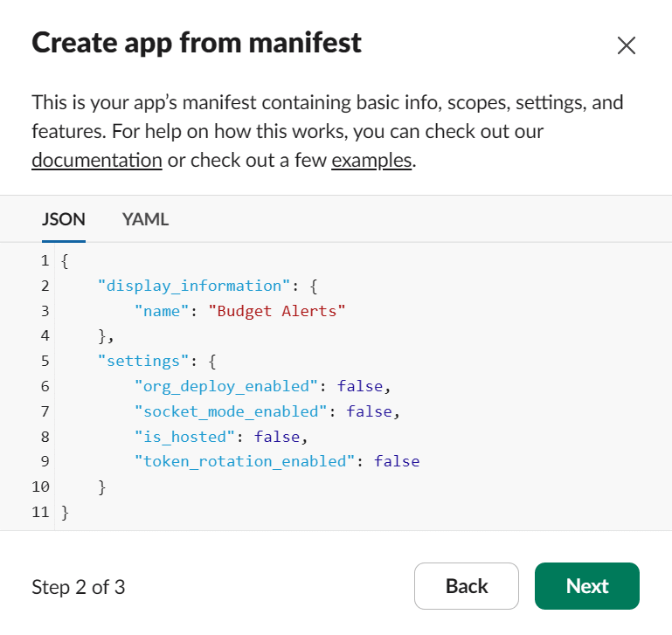Click the "org_deploy_enabled" key

[226, 386]
